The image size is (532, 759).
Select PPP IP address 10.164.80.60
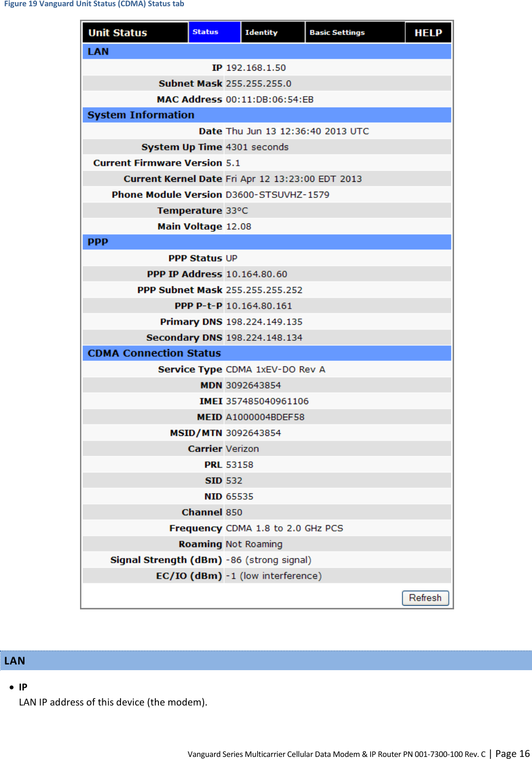point(256,274)
